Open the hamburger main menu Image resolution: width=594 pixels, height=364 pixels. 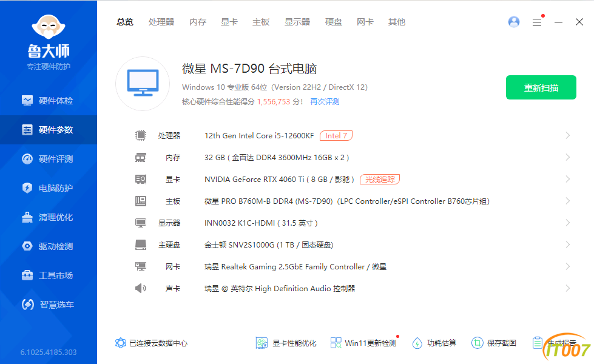pos(537,22)
